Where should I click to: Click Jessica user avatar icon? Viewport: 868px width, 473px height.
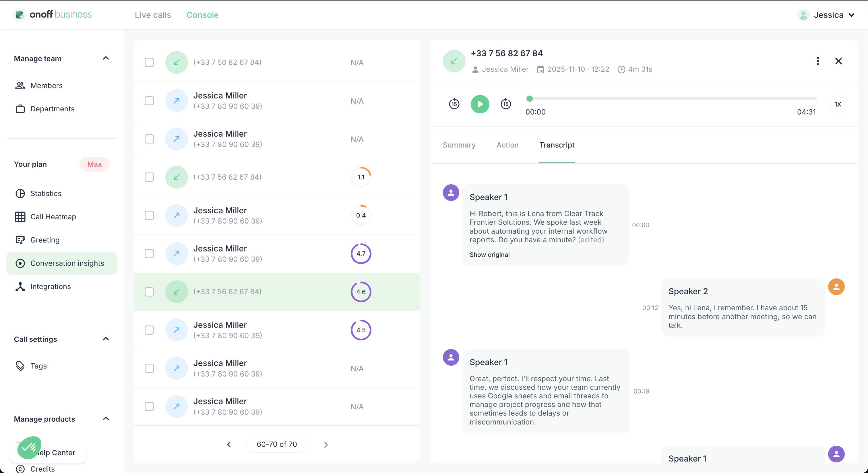click(x=803, y=15)
